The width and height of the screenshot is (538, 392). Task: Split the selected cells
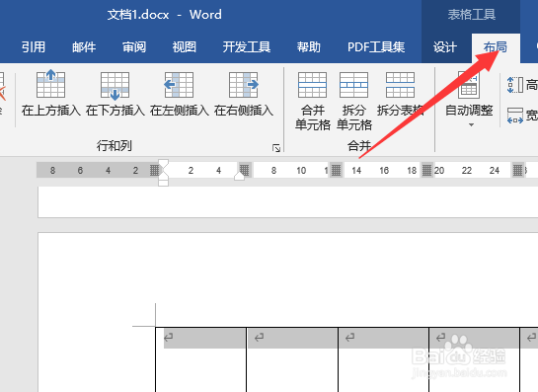353,101
